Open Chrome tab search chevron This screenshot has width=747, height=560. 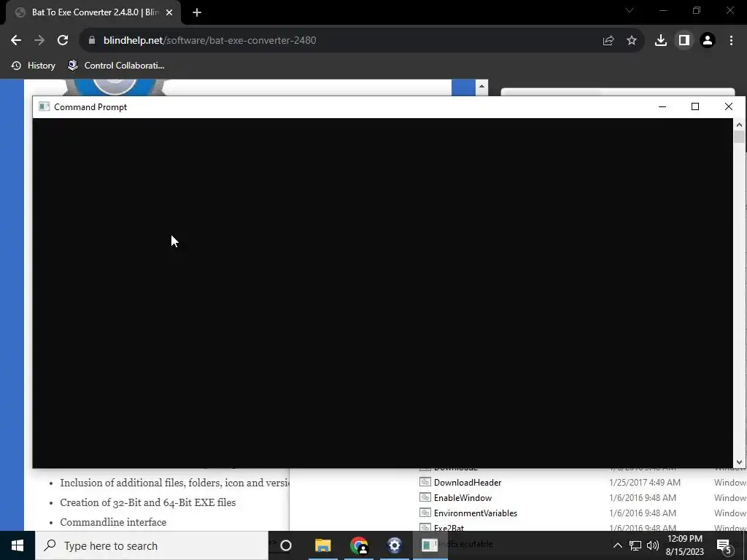click(630, 10)
